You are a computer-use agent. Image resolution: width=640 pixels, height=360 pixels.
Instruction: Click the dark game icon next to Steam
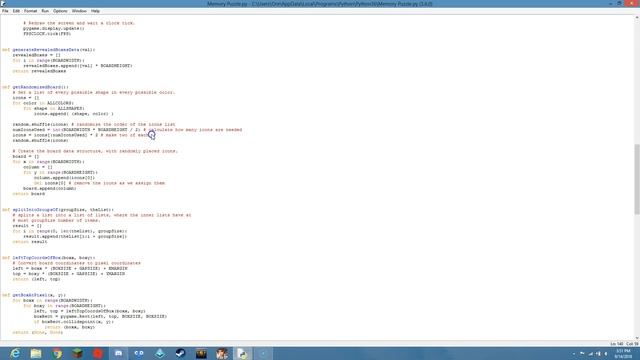[201, 353]
